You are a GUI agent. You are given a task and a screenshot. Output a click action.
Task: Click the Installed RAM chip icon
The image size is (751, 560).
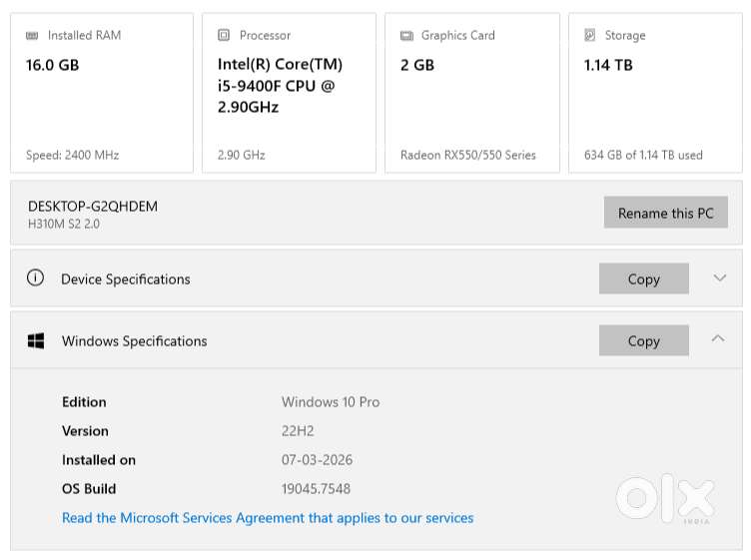(x=32, y=35)
